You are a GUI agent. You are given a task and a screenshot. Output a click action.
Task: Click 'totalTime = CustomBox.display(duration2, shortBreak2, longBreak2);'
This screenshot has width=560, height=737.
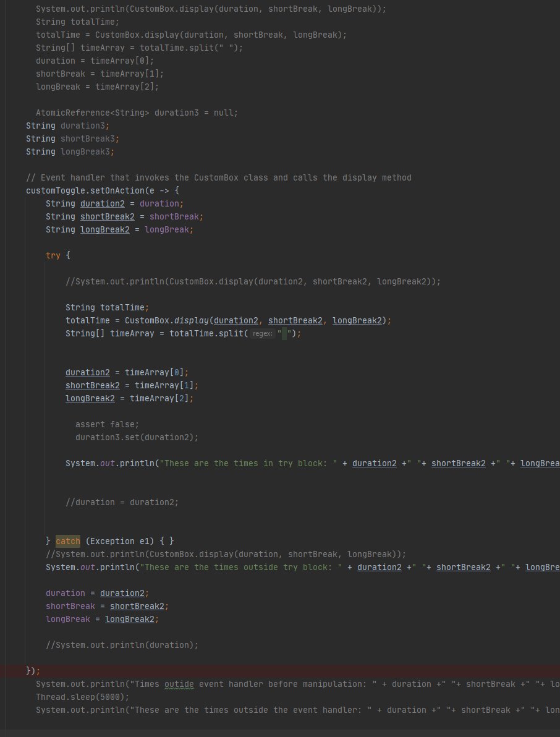pos(228,320)
